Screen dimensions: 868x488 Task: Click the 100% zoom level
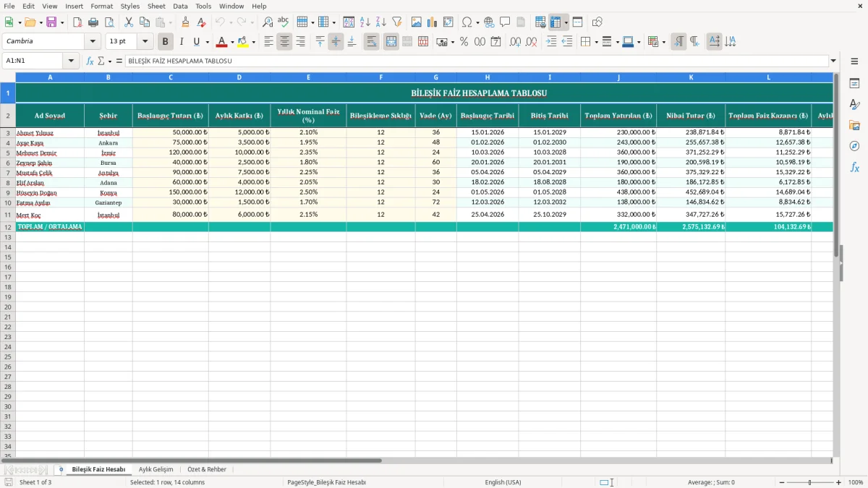click(856, 482)
